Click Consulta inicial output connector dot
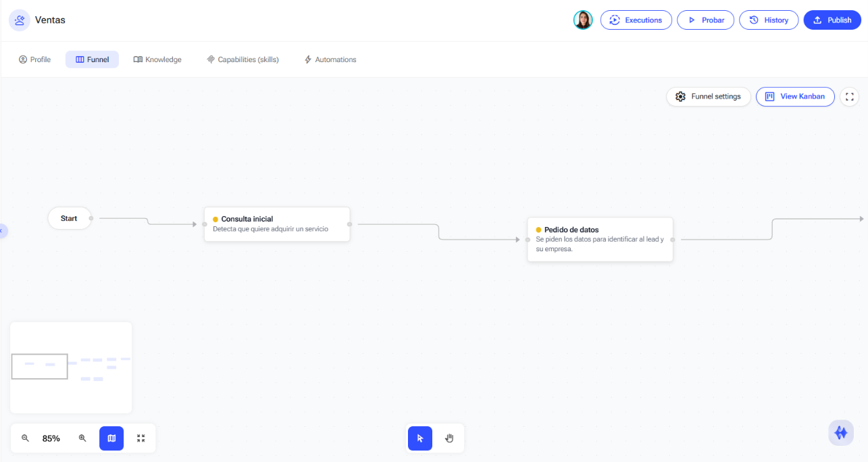 [349, 224]
